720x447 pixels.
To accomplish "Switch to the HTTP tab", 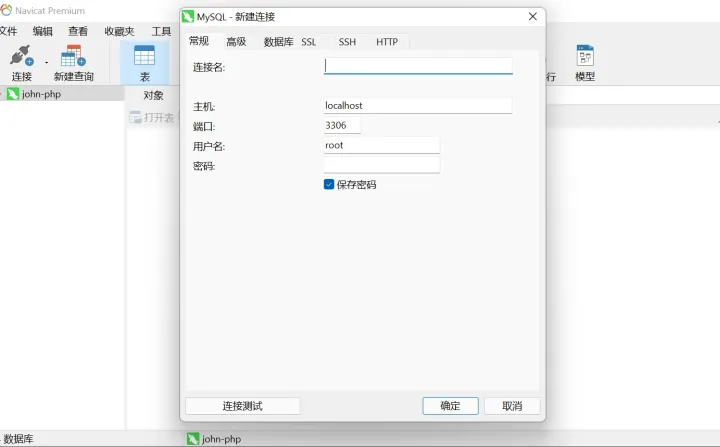I will (x=387, y=42).
